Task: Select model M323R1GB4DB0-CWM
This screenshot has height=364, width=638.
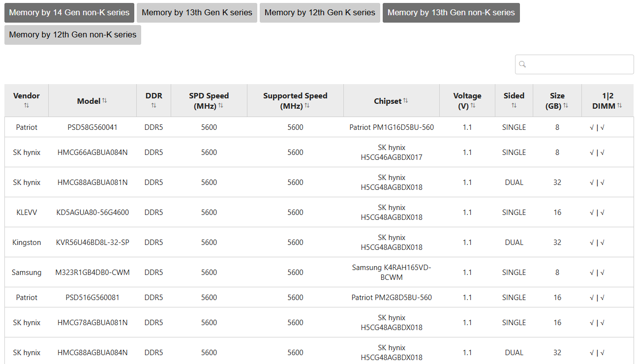Action: coord(92,273)
